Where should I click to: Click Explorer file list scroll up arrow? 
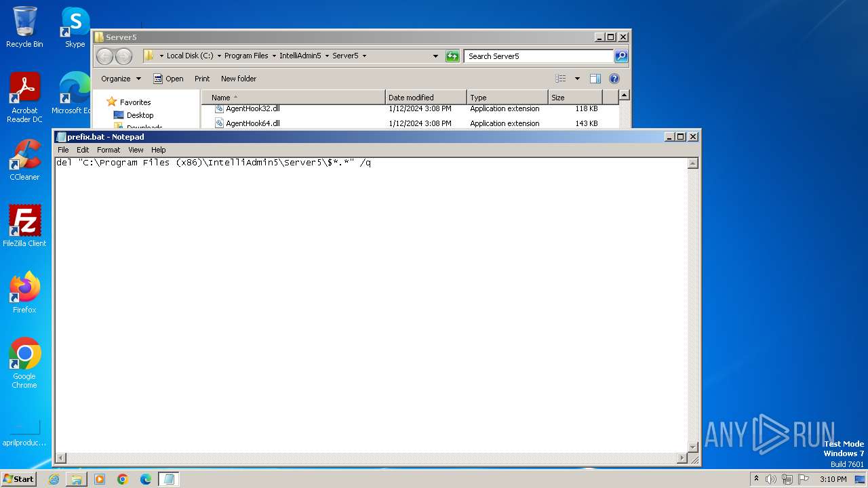coord(625,96)
